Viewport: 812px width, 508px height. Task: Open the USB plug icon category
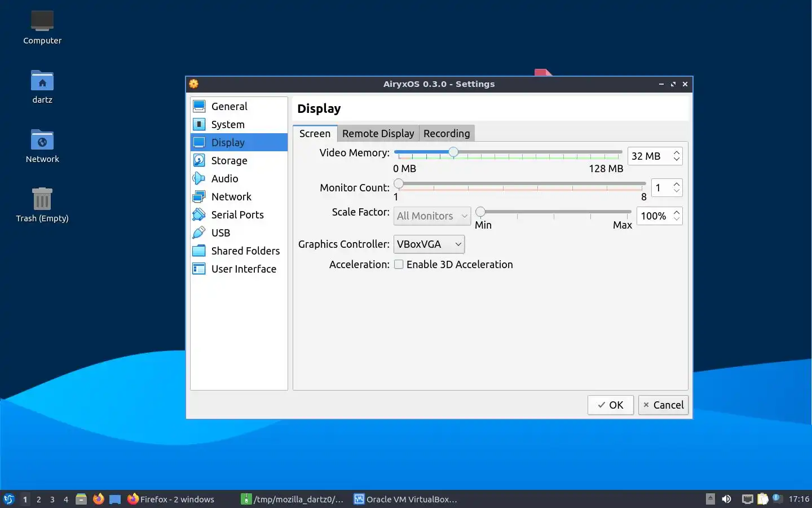(x=199, y=233)
